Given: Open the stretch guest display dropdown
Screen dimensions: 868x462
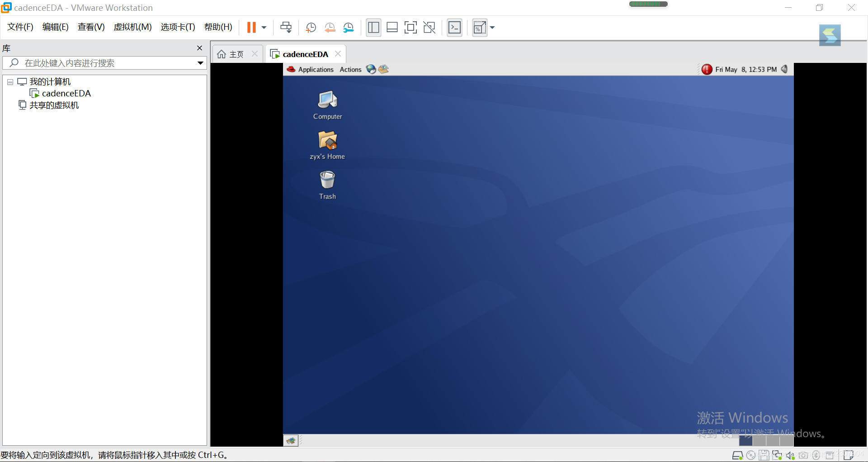Looking at the screenshot, I should [x=492, y=28].
